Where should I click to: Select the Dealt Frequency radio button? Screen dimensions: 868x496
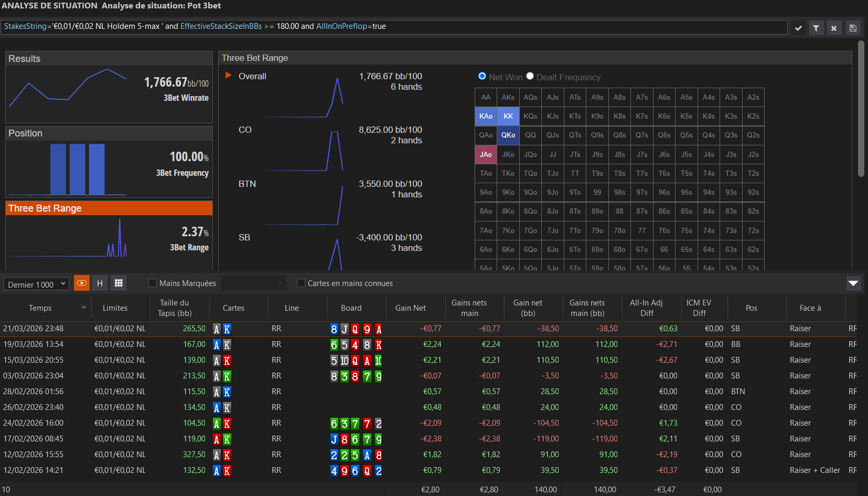530,77
